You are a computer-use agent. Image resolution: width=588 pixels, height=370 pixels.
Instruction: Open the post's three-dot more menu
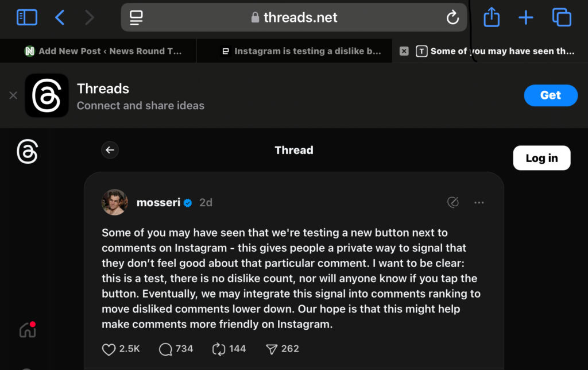(x=479, y=202)
